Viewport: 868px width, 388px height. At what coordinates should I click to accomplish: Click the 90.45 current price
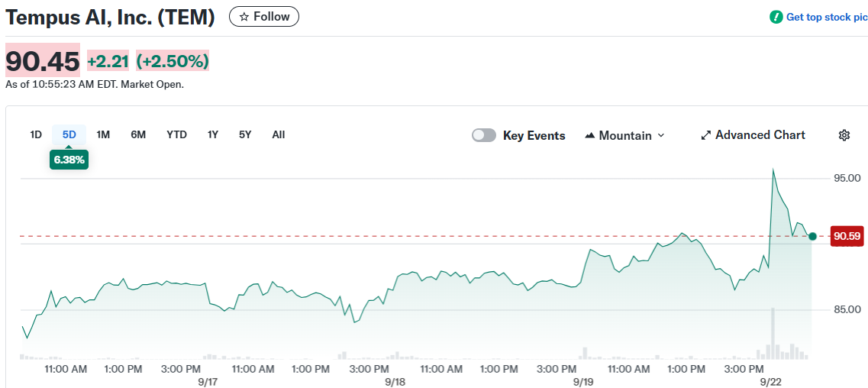[x=43, y=60]
